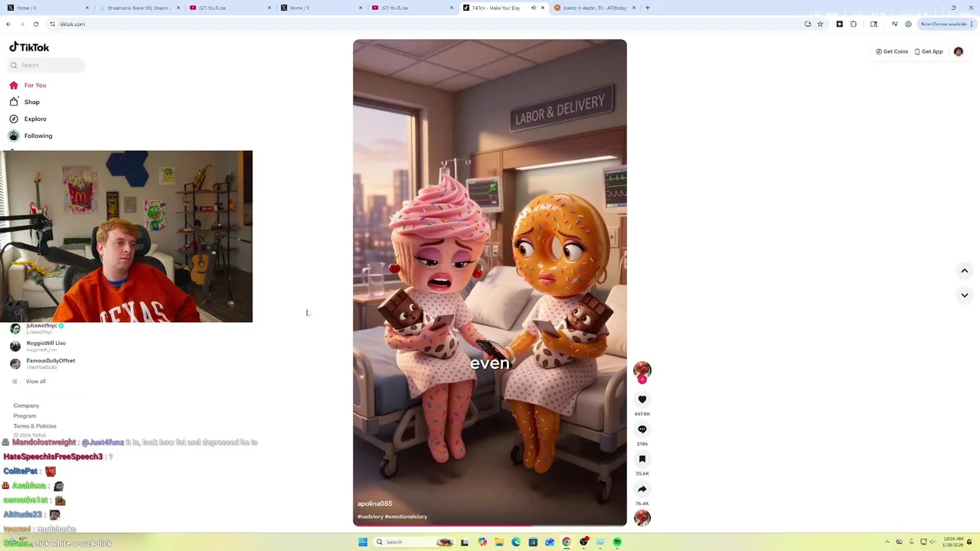The width and height of the screenshot is (980, 551).
Task: Click Get Coins
Action: tap(892, 51)
